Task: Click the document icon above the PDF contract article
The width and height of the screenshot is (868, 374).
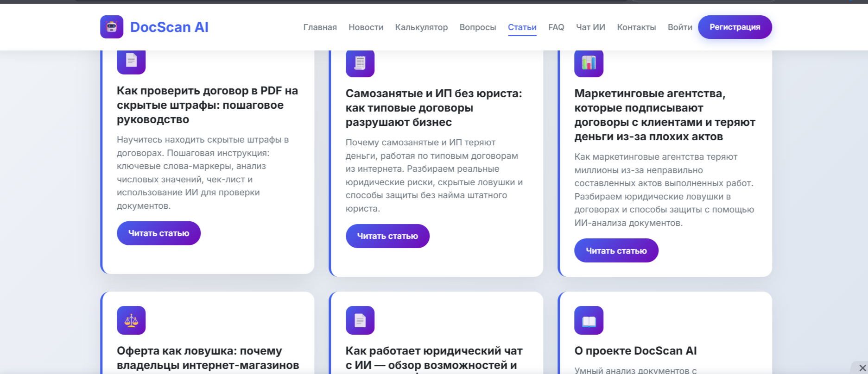Action: pyautogui.click(x=131, y=62)
